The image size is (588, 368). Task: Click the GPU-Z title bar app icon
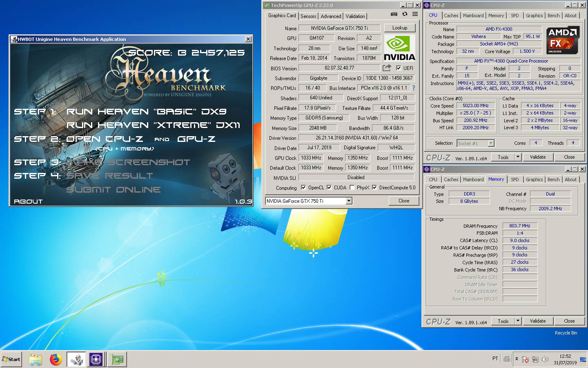click(267, 5)
